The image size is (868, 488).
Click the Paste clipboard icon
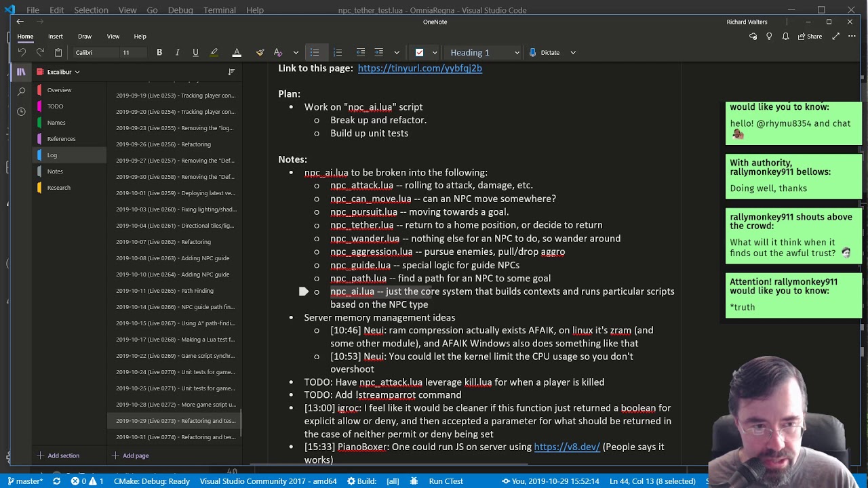[x=58, y=52]
